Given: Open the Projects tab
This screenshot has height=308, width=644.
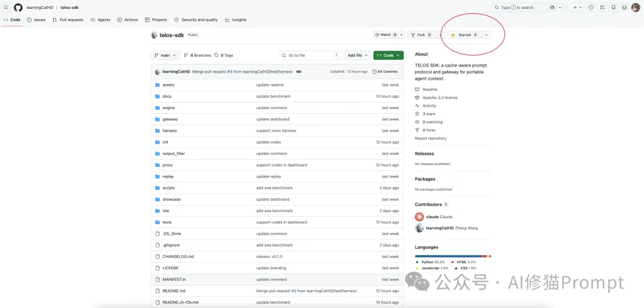Looking at the screenshot, I should point(156,20).
